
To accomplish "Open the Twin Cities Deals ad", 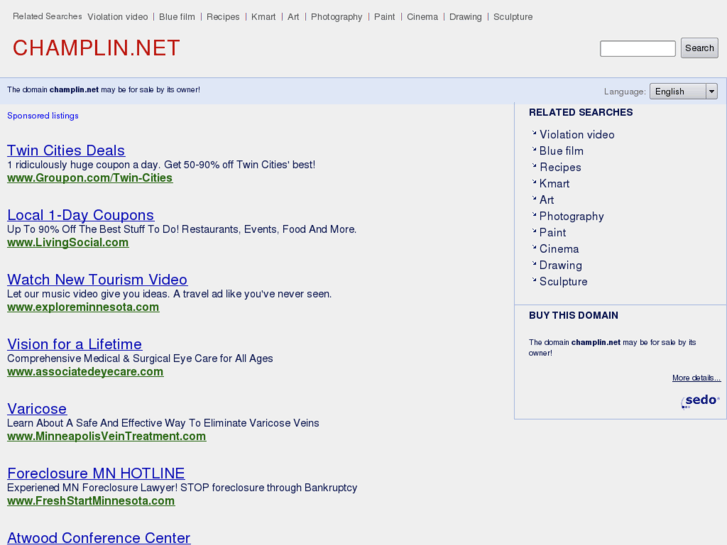I will (66, 150).
